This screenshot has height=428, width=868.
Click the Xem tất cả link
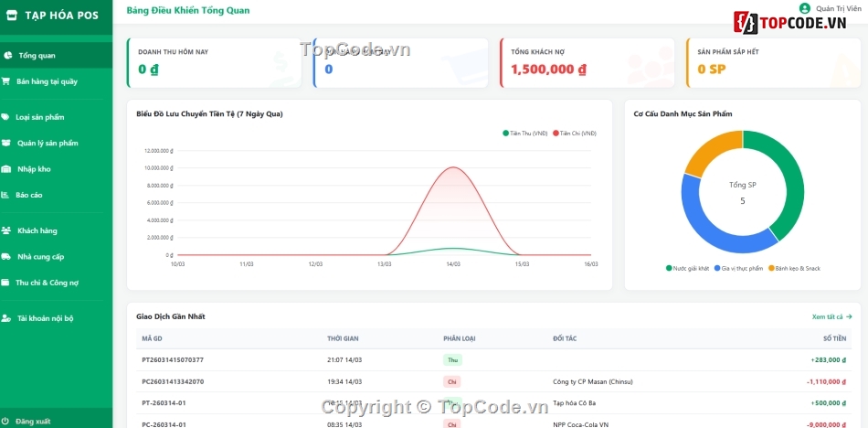coord(831,316)
